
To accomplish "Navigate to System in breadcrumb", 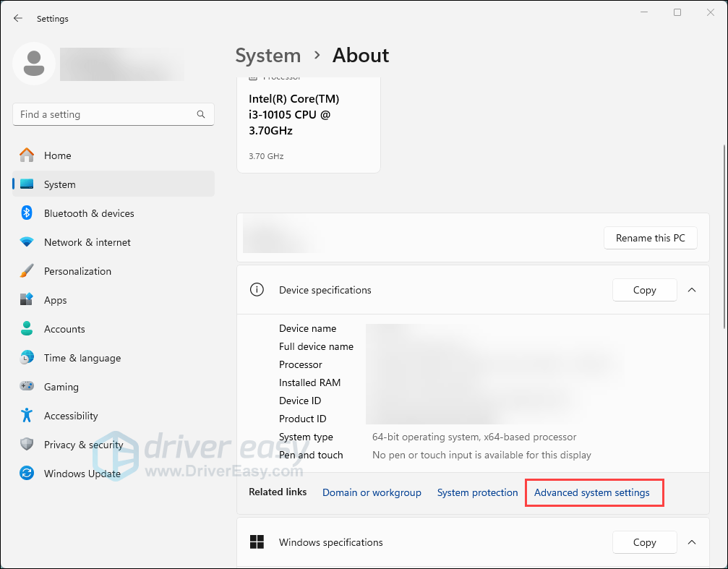I will tap(268, 56).
